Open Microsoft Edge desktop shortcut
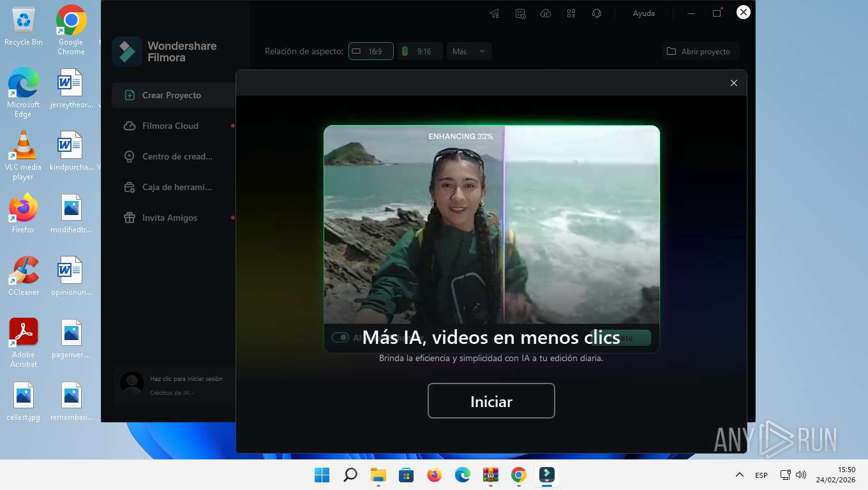The width and height of the screenshot is (868, 490). 24,93
